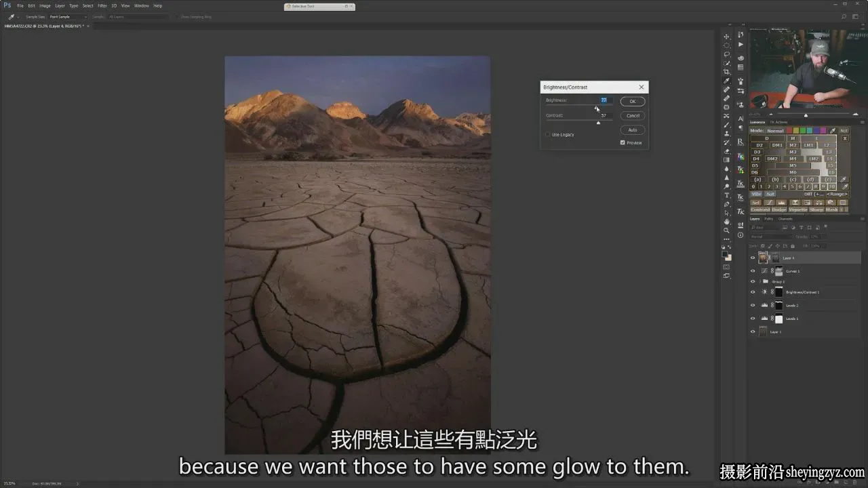Click the Levels 1 adjustment icon
Viewport: 868px width, 488px height.
[765, 319]
